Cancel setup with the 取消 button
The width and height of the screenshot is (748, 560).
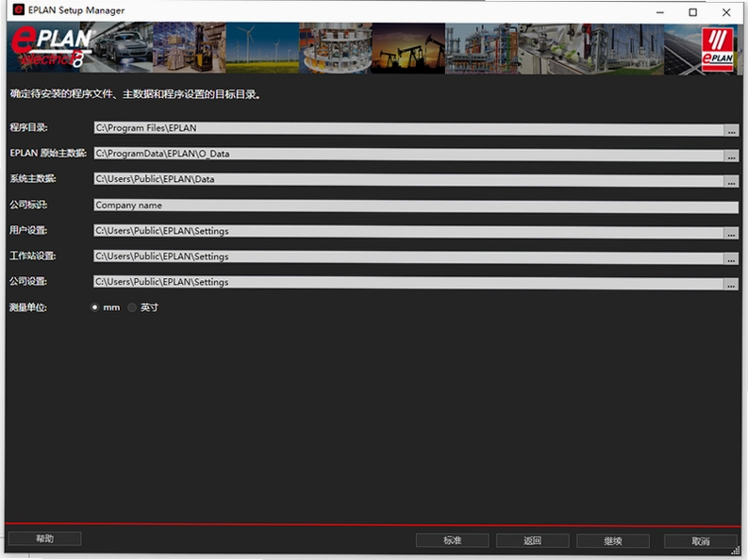click(x=701, y=541)
